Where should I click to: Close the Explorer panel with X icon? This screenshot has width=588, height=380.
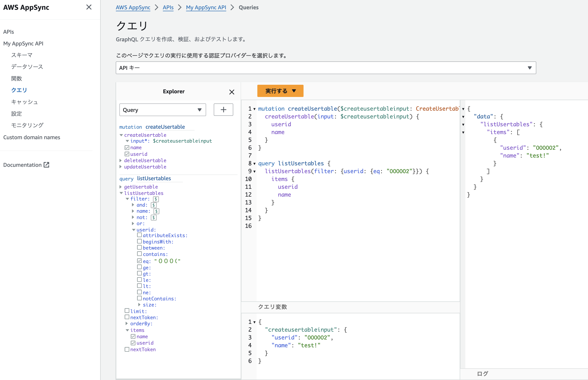click(x=231, y=92)
